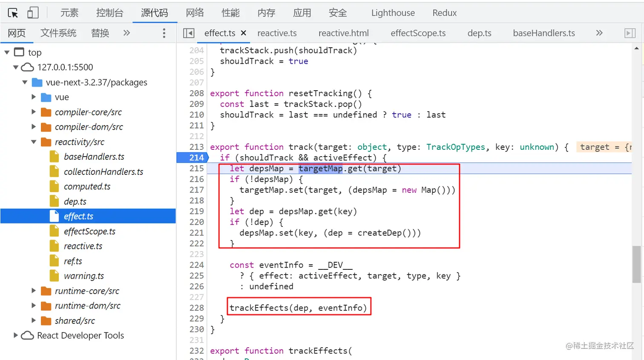Screen dimensions: 644x360
Task: Show more open editor tabs
Action: click(599, 33)
